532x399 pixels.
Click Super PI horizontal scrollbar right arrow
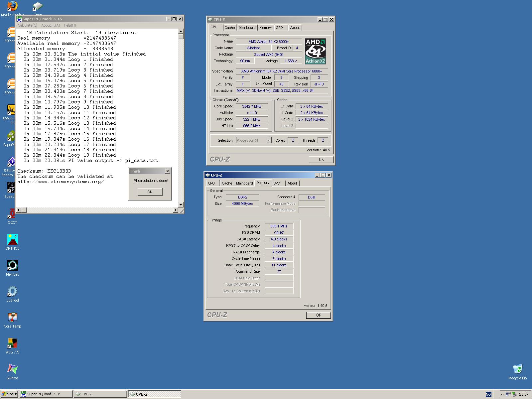(x=176, y=210)
